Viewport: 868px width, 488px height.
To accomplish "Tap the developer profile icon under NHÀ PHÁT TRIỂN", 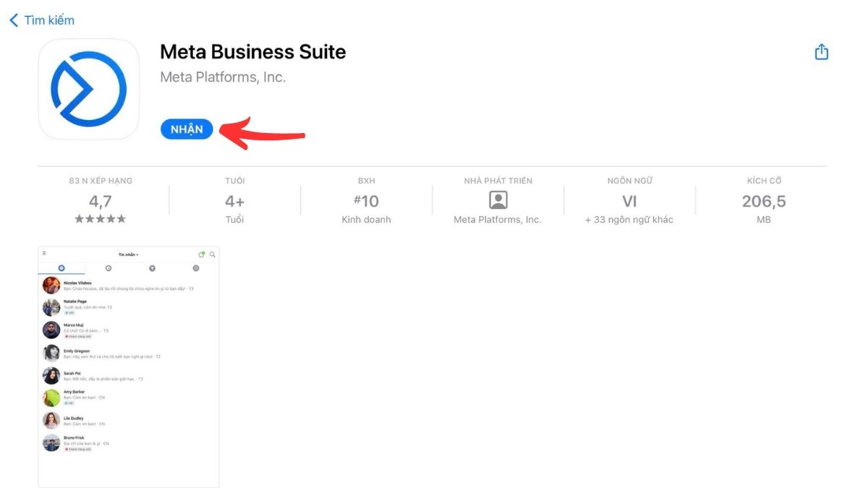I will click(497, 200).
